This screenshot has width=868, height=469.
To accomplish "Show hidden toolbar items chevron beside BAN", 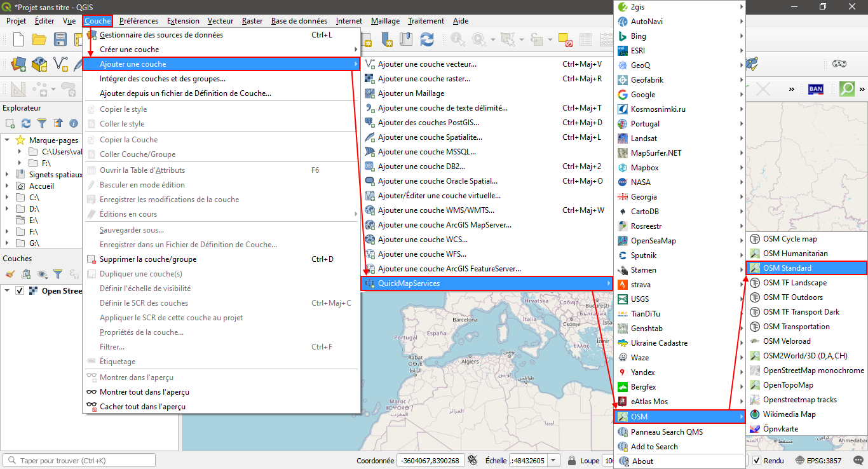I will (x=792, y=89).
